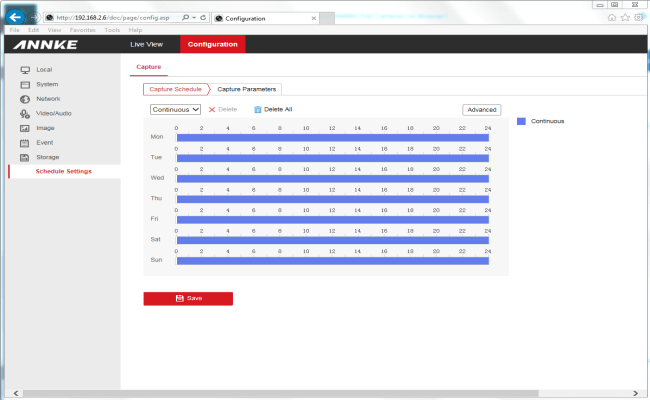Switch to the Live View tab
Viewport: 650px width, 400px height.
coord(146,45)
